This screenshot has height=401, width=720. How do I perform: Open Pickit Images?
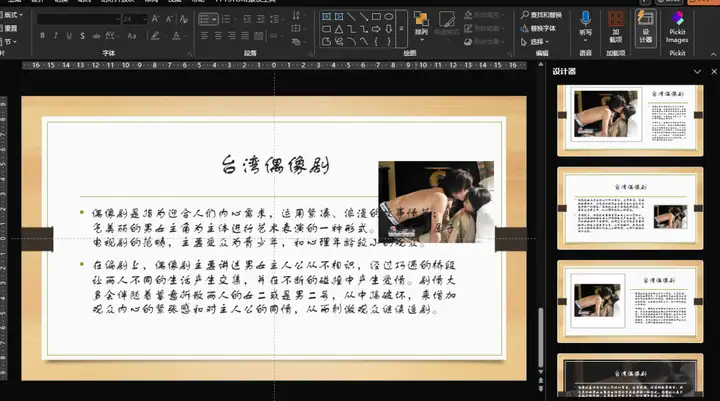(677, 27)
